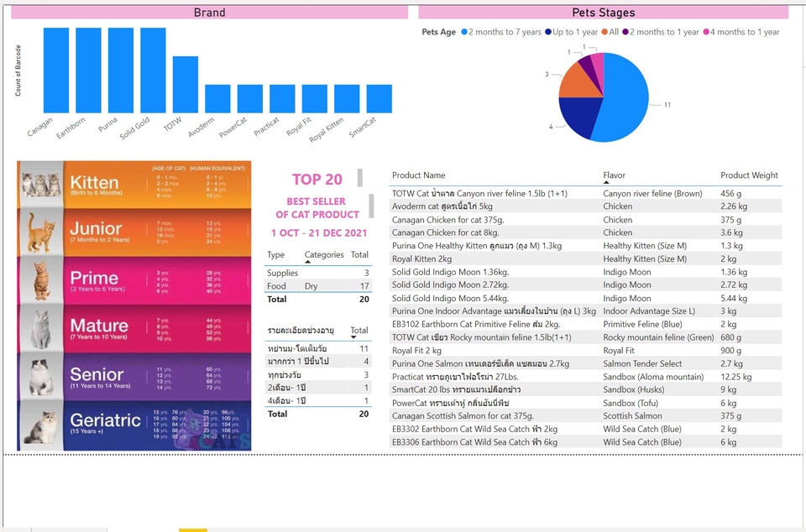The width and height of the screenshot is (806, 532).
Task: Click the Pets Stages chart title
Action: pos(604,13)
